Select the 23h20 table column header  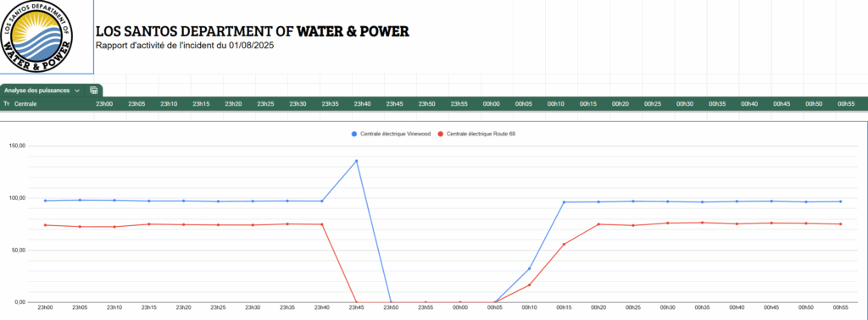pos(232,104)
